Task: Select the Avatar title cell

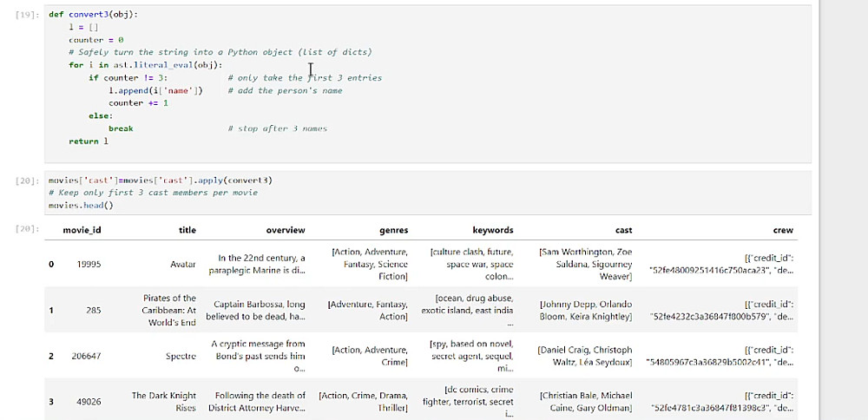Action: click(182, 265)
